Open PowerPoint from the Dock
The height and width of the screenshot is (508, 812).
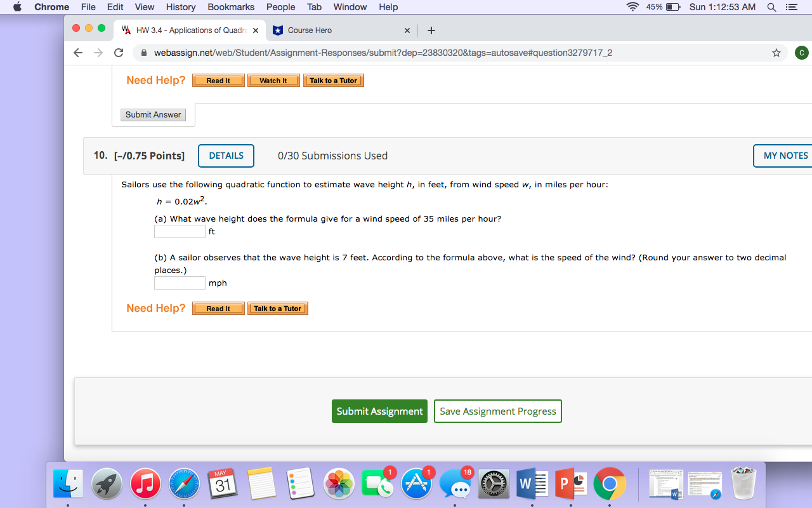[x=571, y=485]
